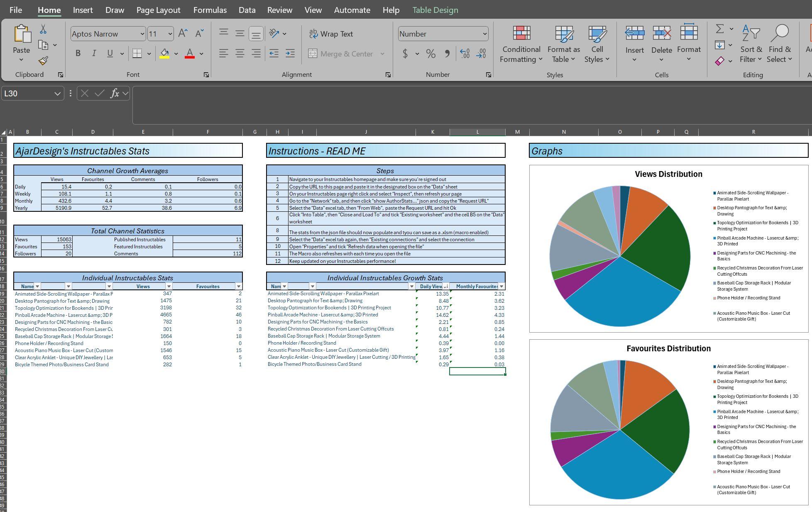Click inside the formula bar
This screenshot has width=812, height=512.
pos(472,105)
